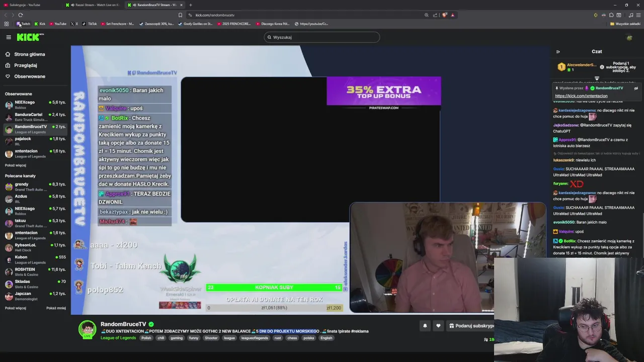Image resolution: width=644 pixels, height=362 pixels.
Task: Open BanduraCartel followed channel
Action: (35, 117)
